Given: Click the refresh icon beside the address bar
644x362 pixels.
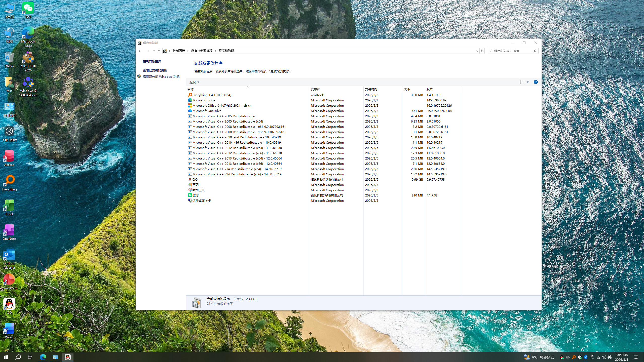Looking at the screenshot, I should click(482, 51).
